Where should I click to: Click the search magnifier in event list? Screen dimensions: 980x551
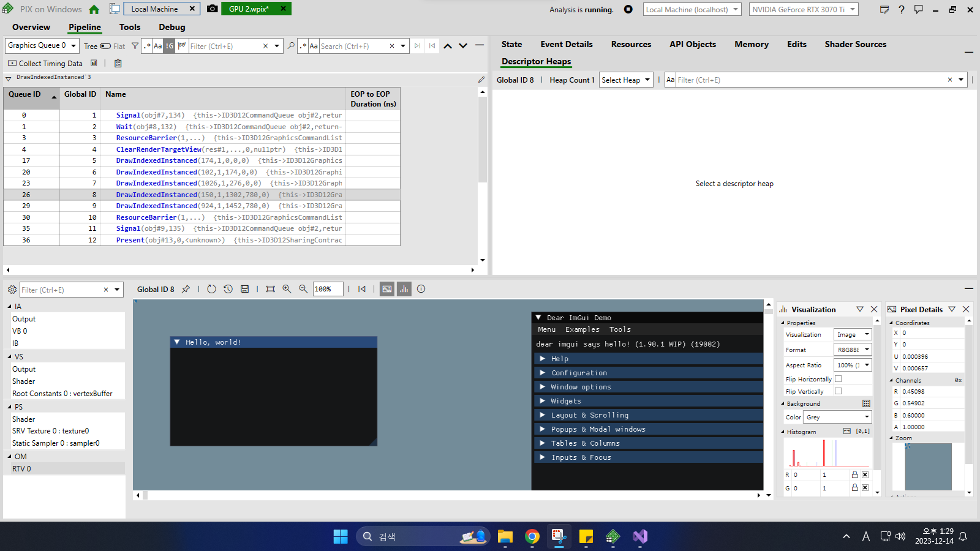[x=291, y=46]
